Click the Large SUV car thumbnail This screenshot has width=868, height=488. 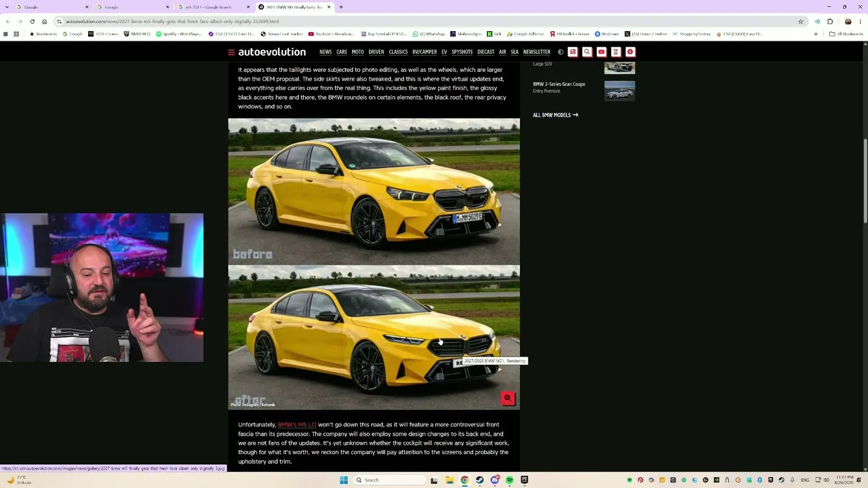click(620, 66)
